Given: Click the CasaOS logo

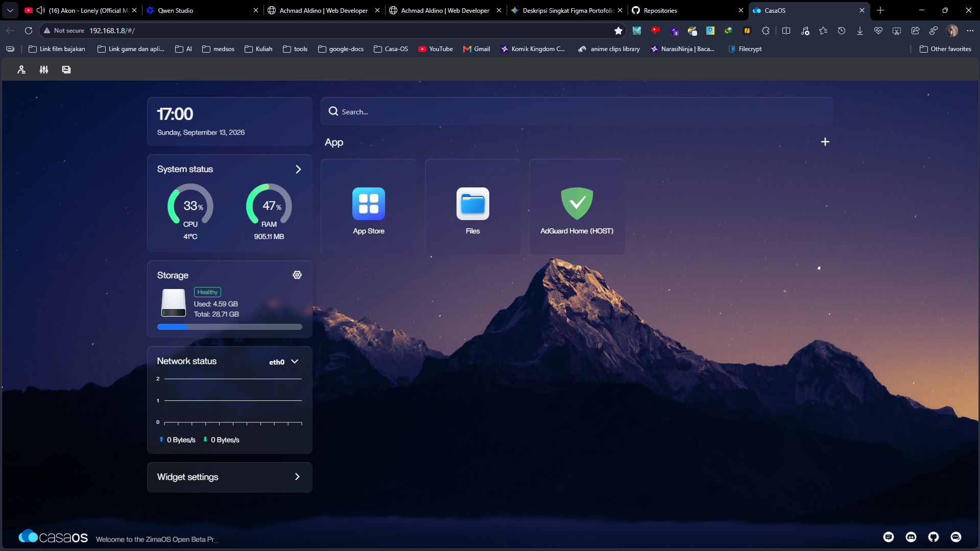Looking at the screenshot, I should [53, 537].
